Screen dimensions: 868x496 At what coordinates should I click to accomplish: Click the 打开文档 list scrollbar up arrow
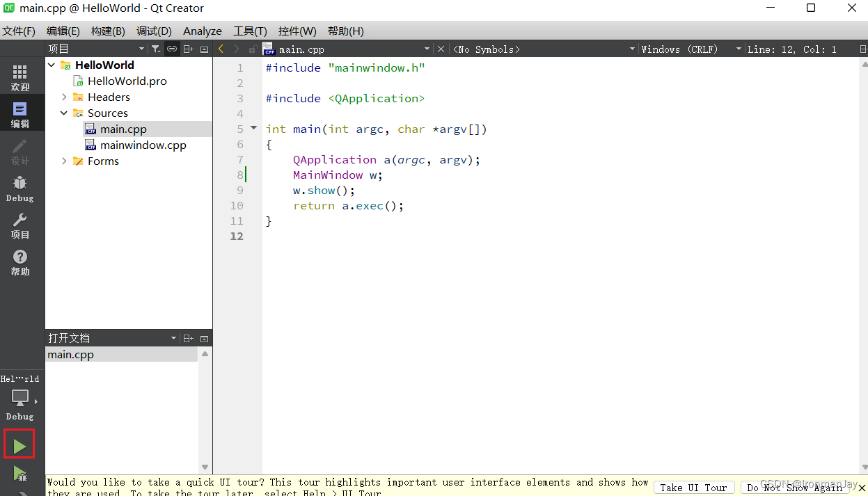(205, 353)
